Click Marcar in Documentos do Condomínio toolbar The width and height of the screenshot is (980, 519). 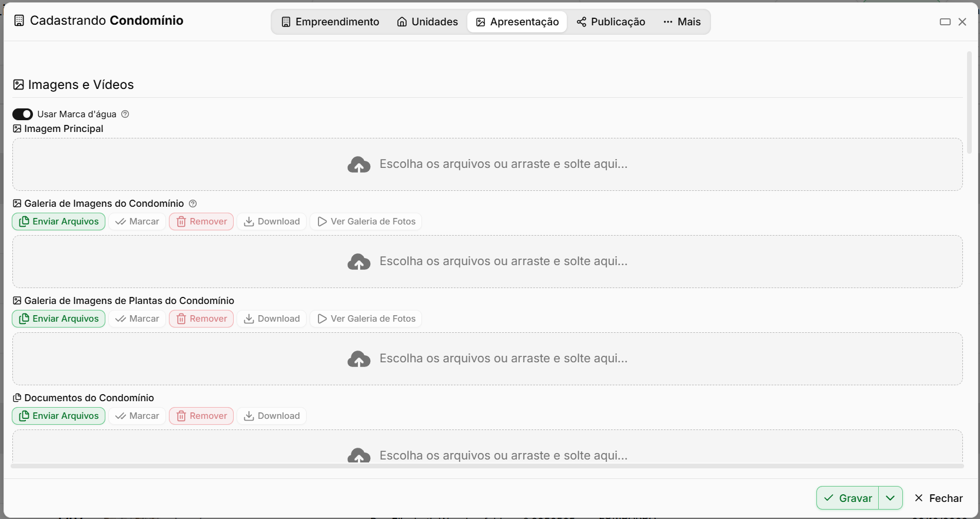tap(137, 416)
